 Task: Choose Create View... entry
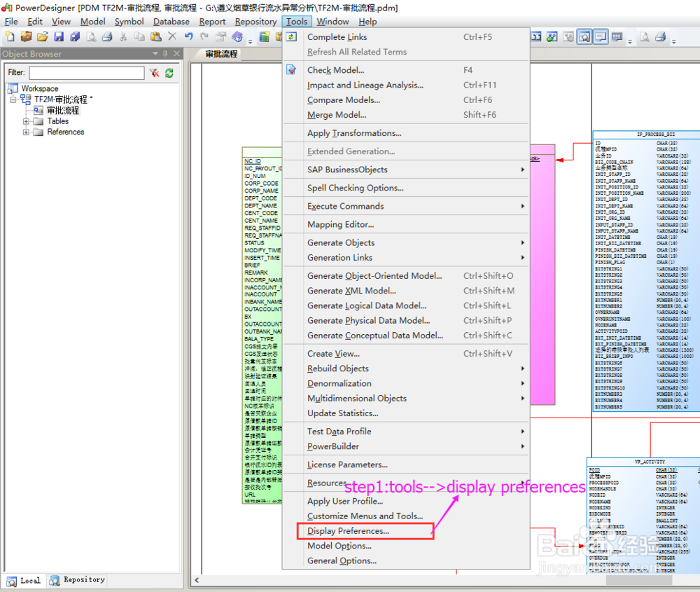(406, 353)
